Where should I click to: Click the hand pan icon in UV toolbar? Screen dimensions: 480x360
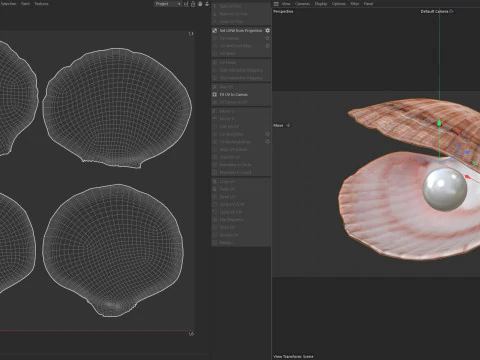[x=200, y=4]
